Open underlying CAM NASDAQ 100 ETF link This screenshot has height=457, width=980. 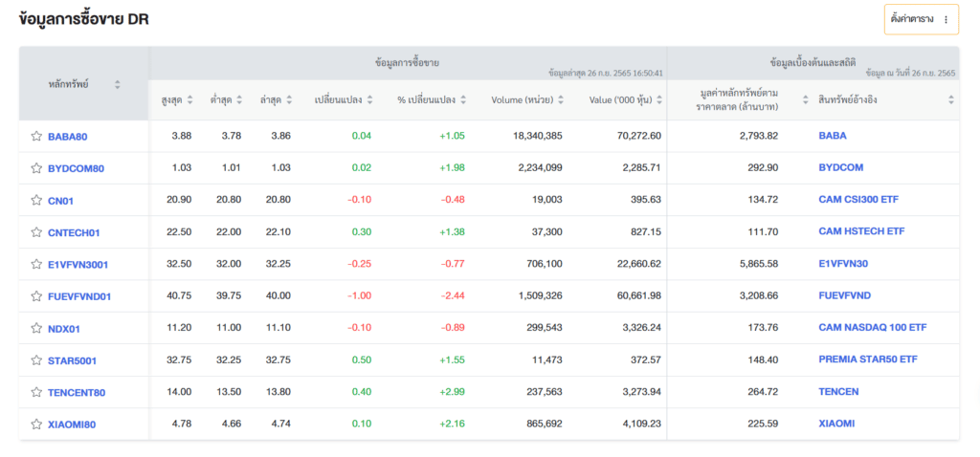tap(873, 328)
